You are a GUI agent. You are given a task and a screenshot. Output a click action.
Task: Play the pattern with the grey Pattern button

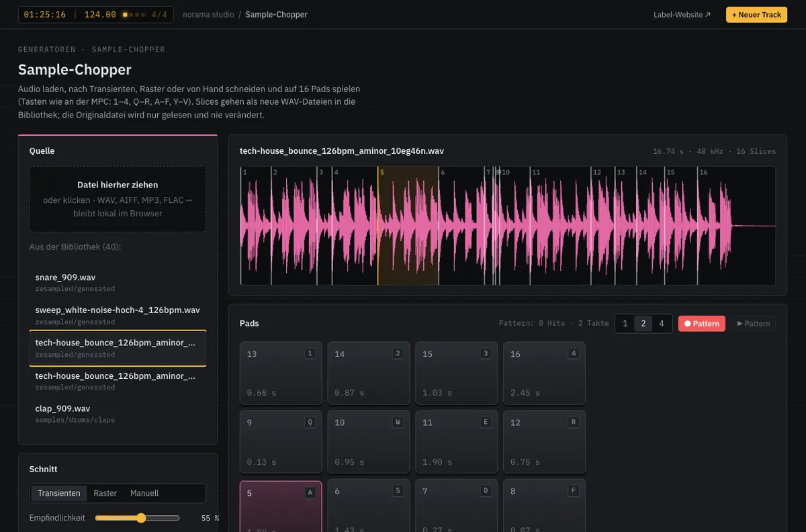click(754, 324)
